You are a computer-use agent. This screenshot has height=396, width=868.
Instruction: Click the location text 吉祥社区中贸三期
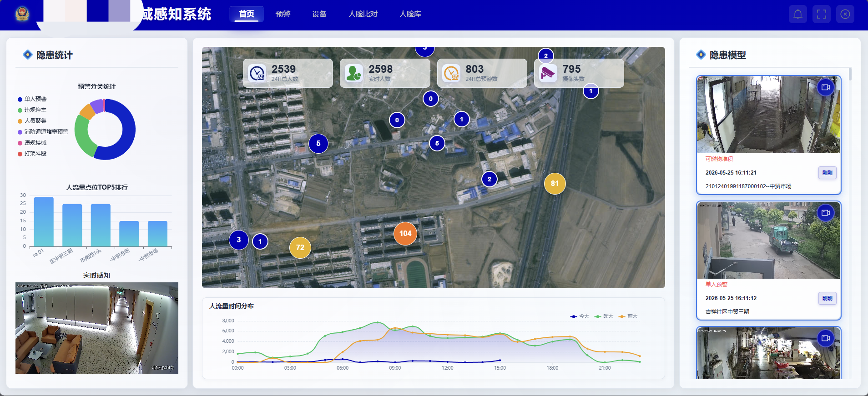coord(727,312)
